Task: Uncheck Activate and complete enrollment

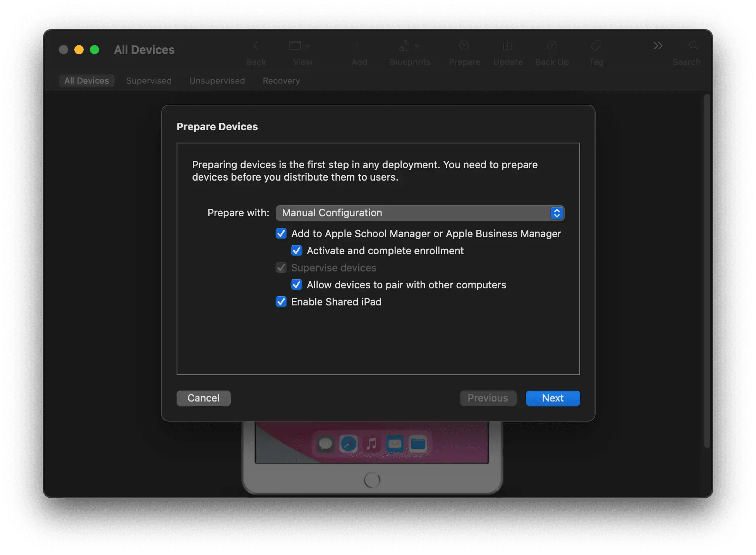Action: click(x=297, y=250)
